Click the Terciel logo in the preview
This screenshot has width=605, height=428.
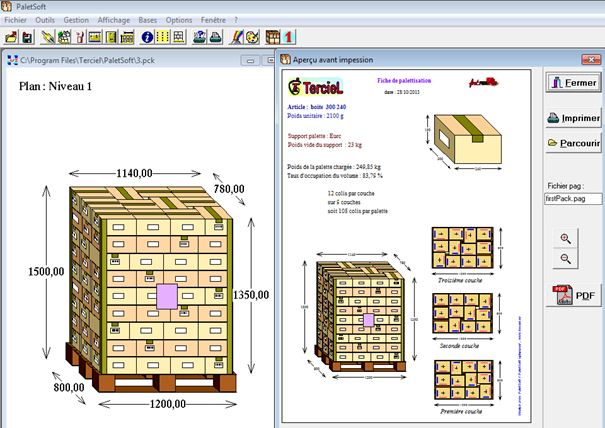point(315,87)
